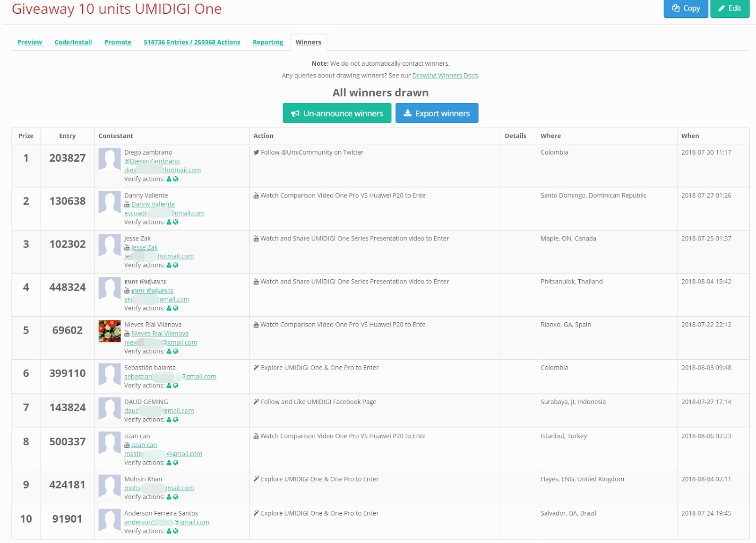Click entry number 91901

pos(67,519)
